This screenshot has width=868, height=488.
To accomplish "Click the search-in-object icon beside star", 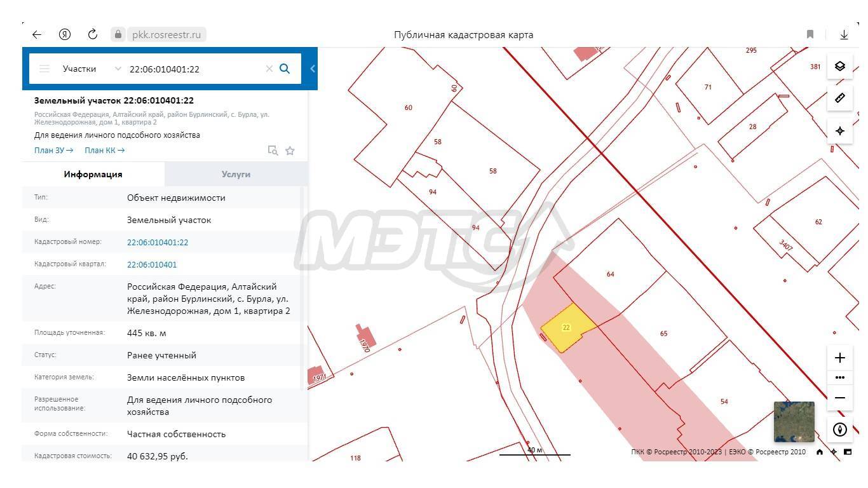I will (273, 151).
